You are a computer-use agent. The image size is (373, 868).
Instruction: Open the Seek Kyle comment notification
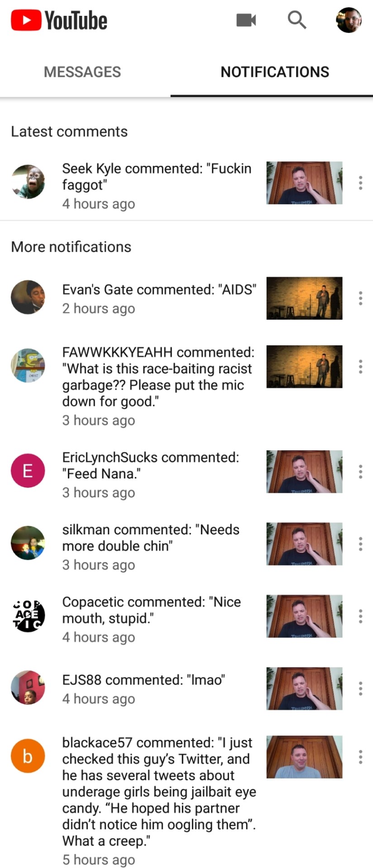coord(157,185)
